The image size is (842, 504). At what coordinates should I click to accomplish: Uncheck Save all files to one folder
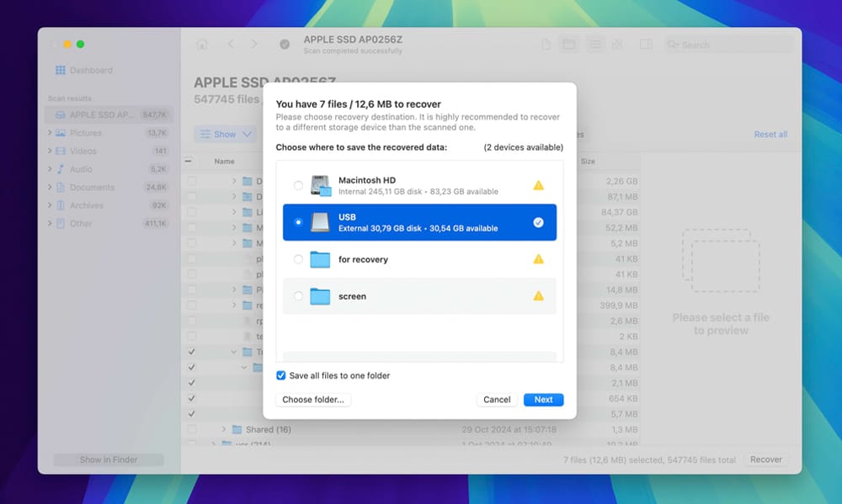click(280, 375)
